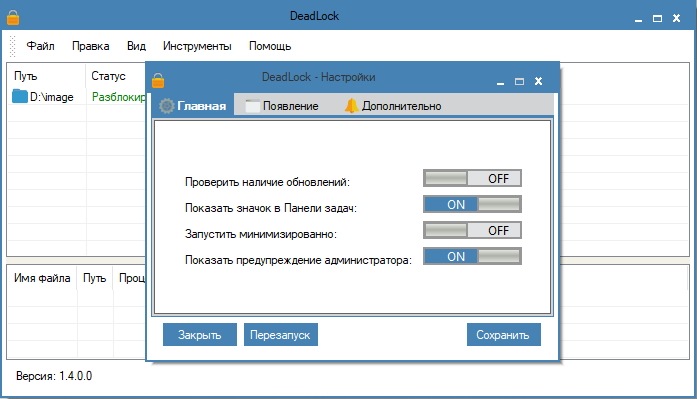Click the Путь column header in bottom list

click(95, 278)
